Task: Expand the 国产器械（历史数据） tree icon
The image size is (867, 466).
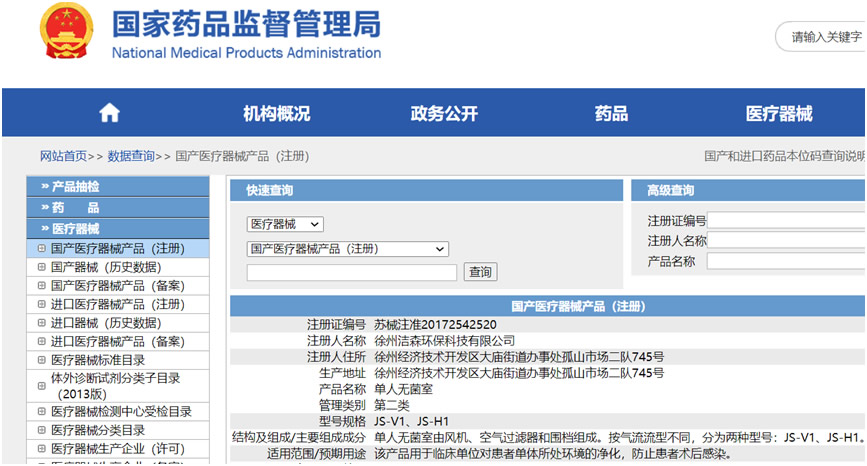Action: coord(41,267)
